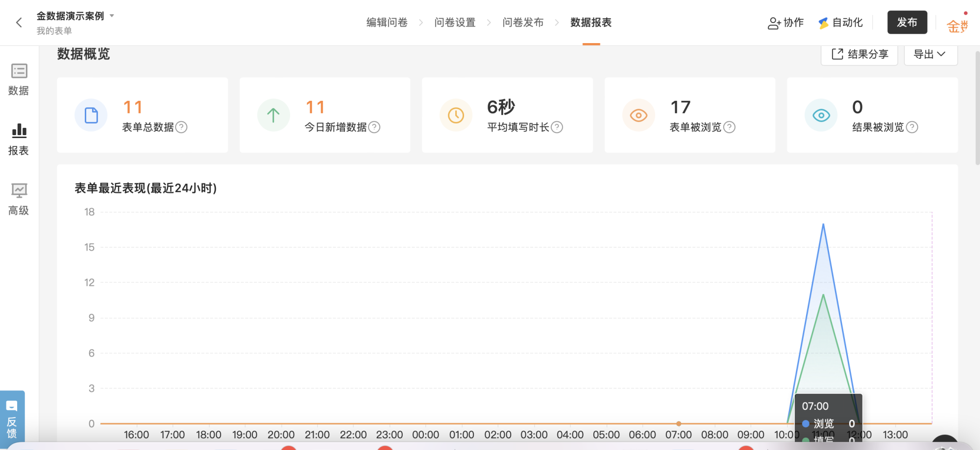Image resolution: width=980 pixels, height=450 pixels.
Task: Click the 00:00 label on the time axis
Action: 425,435
